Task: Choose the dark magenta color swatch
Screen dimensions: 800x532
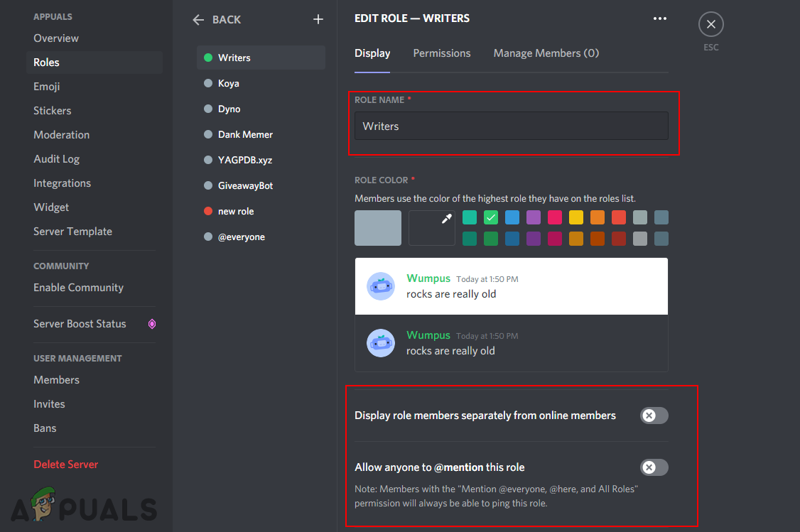Action: (555, 238)
